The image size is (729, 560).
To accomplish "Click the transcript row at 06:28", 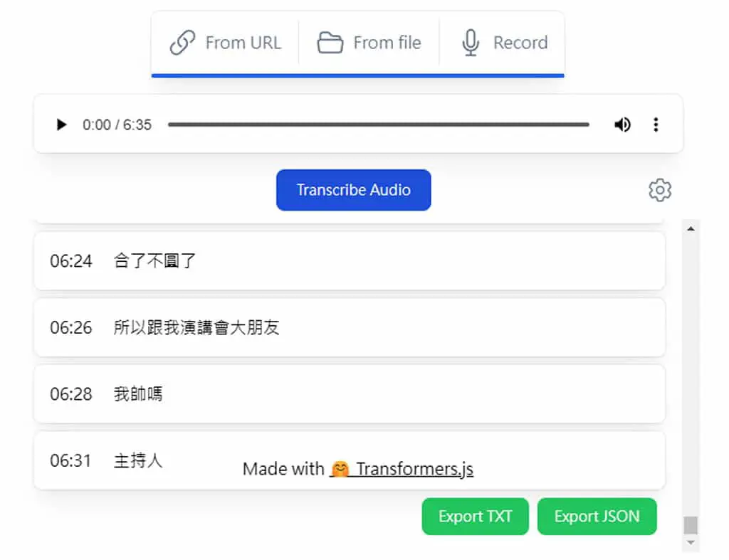I will tap(350, 394).
